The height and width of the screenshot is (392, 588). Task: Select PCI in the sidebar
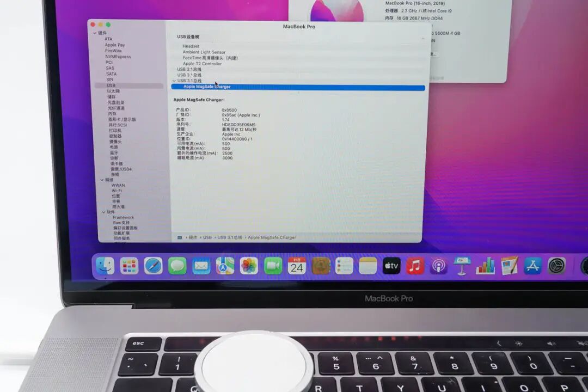109,62
